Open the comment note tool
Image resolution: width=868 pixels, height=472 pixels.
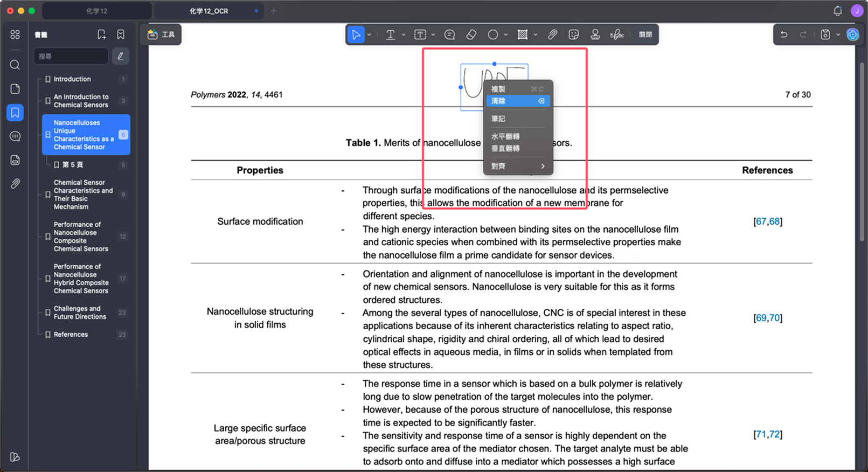(x=449, y=34)
